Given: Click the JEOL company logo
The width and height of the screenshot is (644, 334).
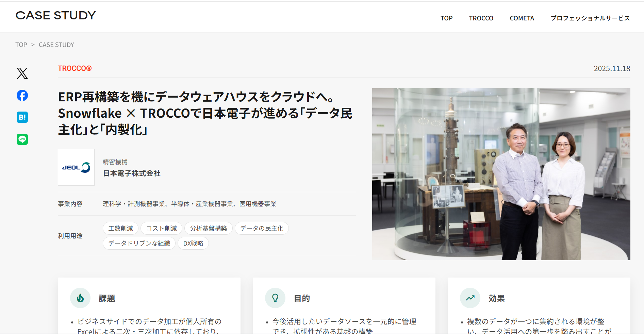Looking at the screenshot, I should coord(76,167).
